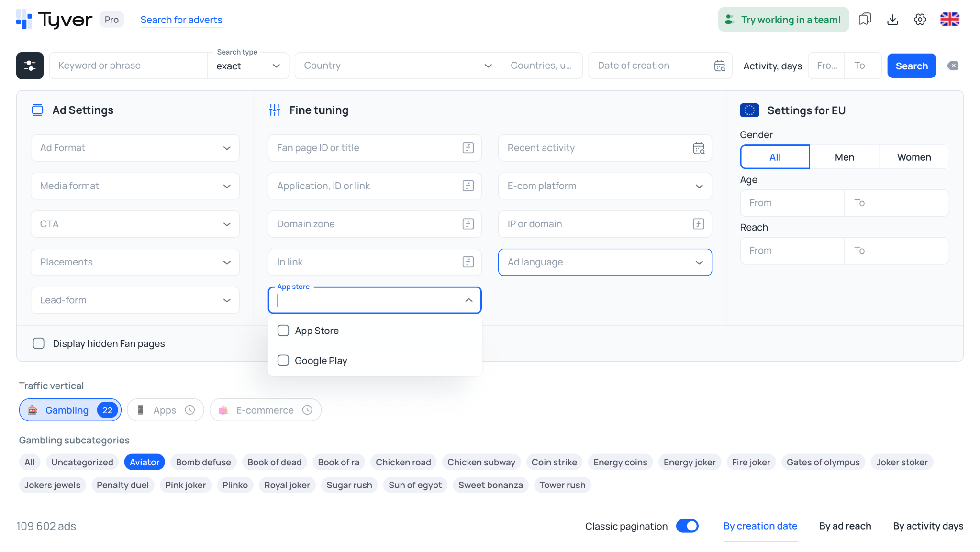Screen dimensions: 980x552
Task: Click function icon in the In link field
Action: (468, 262)
